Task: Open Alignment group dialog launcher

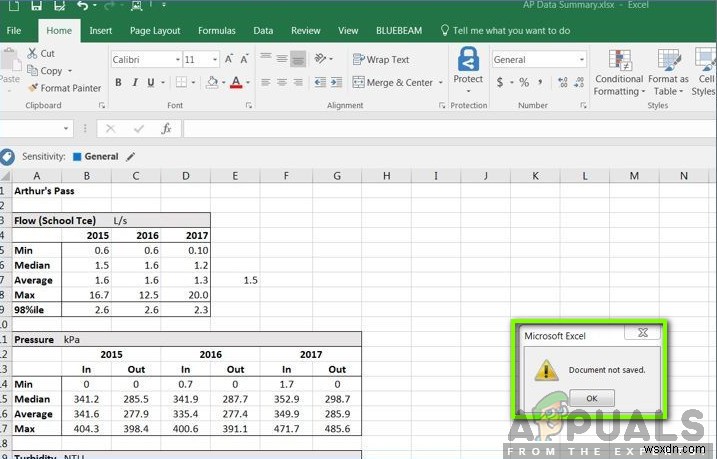Action: coord(442,106)
